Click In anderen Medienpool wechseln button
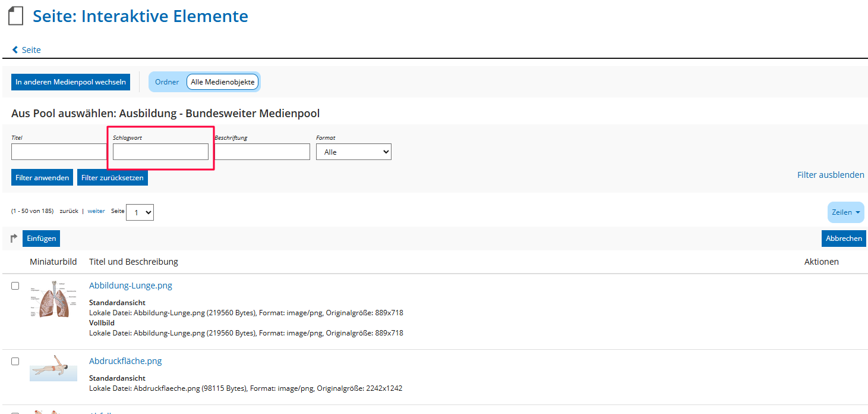Screen dimensions: 868x414 click(x=71, y=82)
